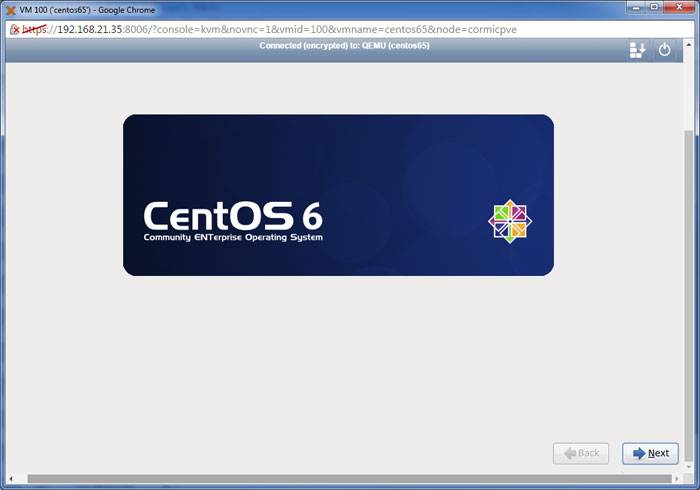Click the horizontal scrollbar thumb
The width and height of the screenshot is (700, 490).
(350, 479)
